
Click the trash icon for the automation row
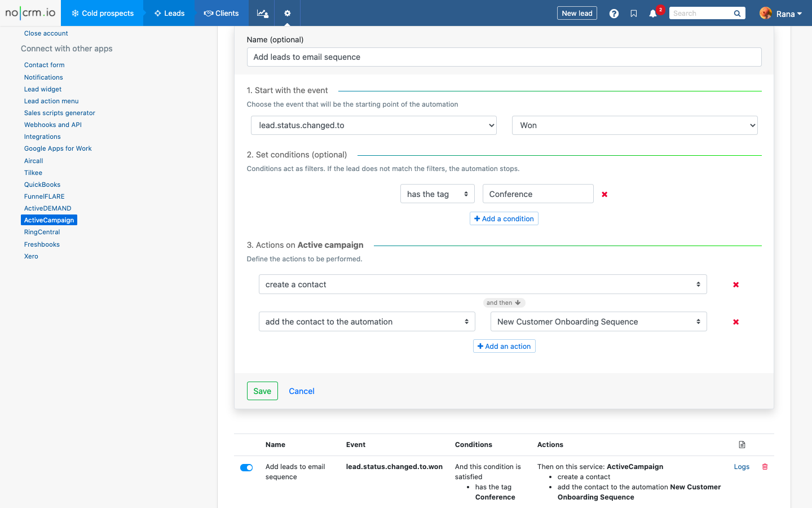[x=765, y=467]
